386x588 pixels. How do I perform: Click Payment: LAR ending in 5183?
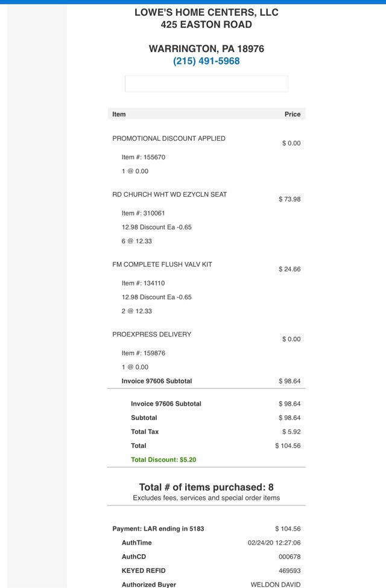158,529
